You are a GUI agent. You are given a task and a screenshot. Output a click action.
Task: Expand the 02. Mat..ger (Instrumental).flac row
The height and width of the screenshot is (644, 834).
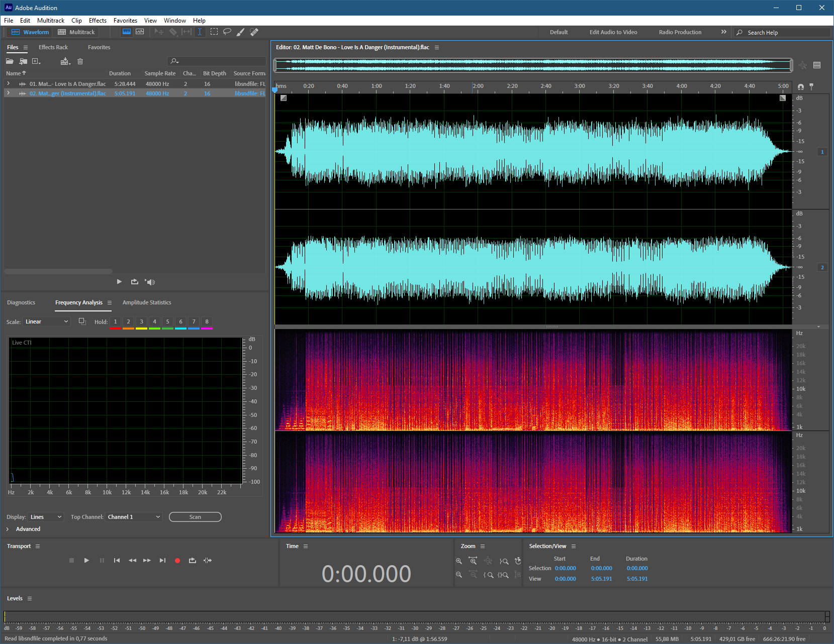click(8, 93)
